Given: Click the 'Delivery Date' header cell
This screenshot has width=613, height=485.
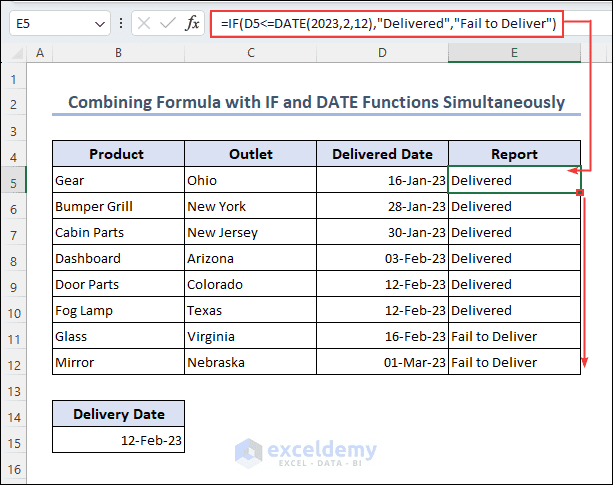Looking at the screenshot, I should [118, 414].
